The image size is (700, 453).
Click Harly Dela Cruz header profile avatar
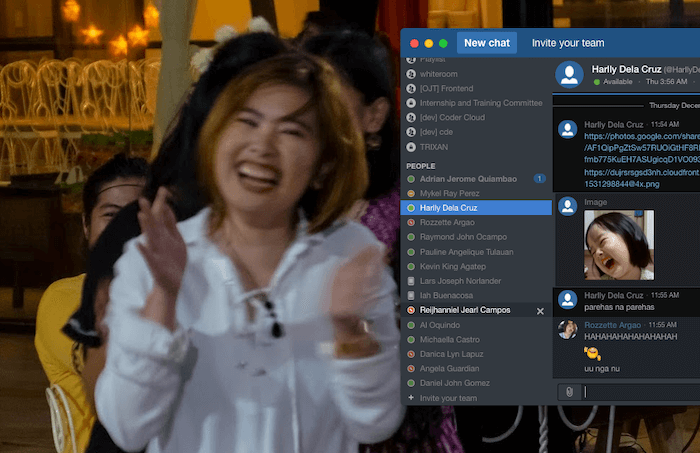tap(569, 74)
